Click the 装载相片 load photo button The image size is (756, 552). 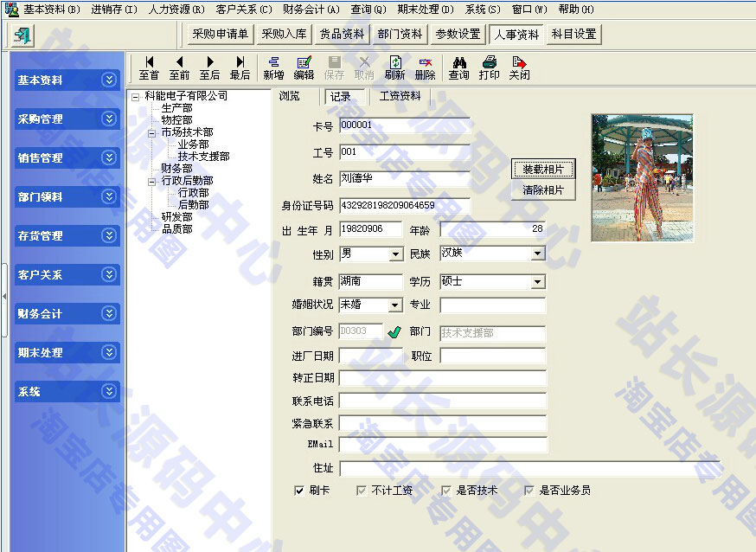pos(543,170)
